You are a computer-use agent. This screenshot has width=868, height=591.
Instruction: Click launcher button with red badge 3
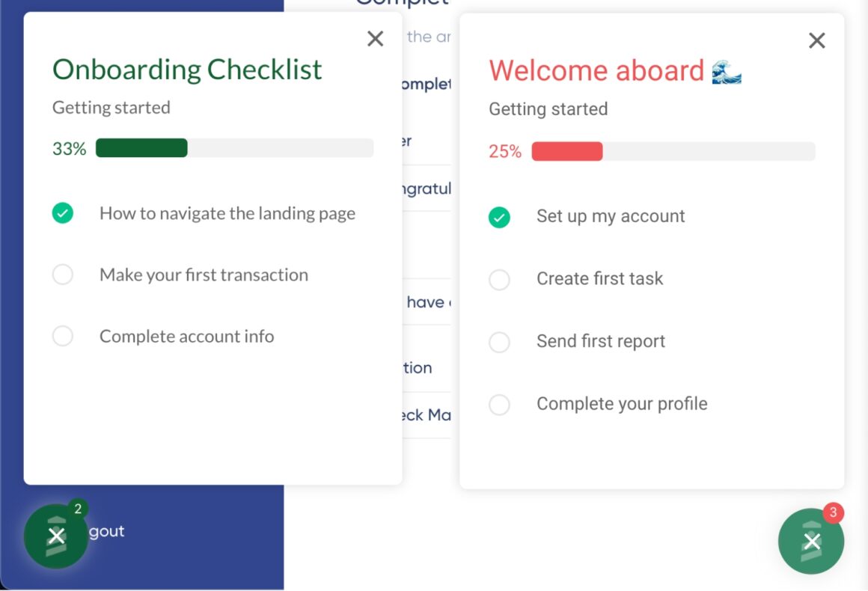[x=811, y=541]
